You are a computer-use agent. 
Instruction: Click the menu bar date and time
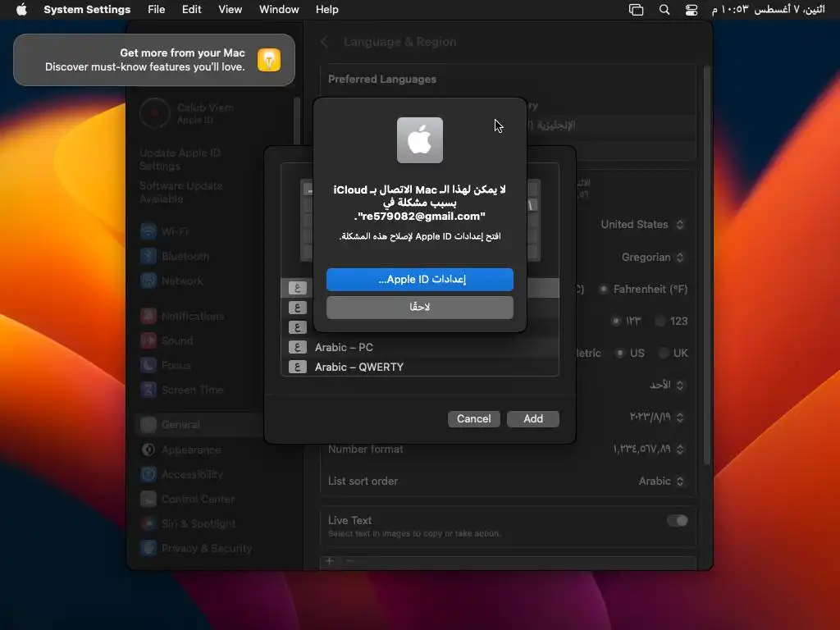[x=768, y=10]
